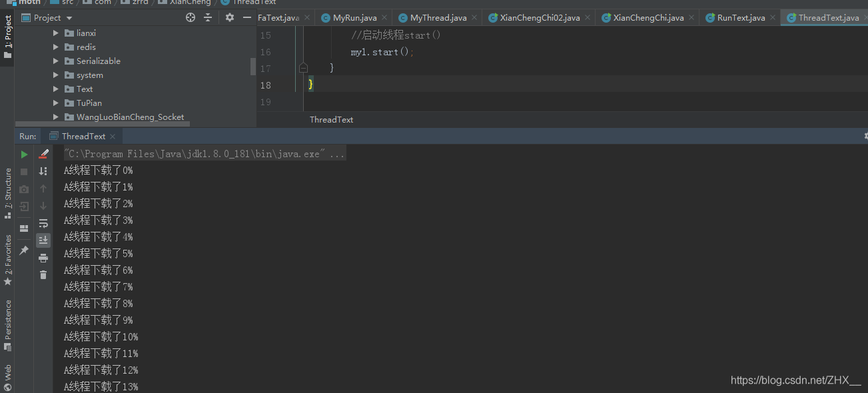Click the exit icon in Run toolbar
This screenshot has width=868, height=393.
(24, 206)
